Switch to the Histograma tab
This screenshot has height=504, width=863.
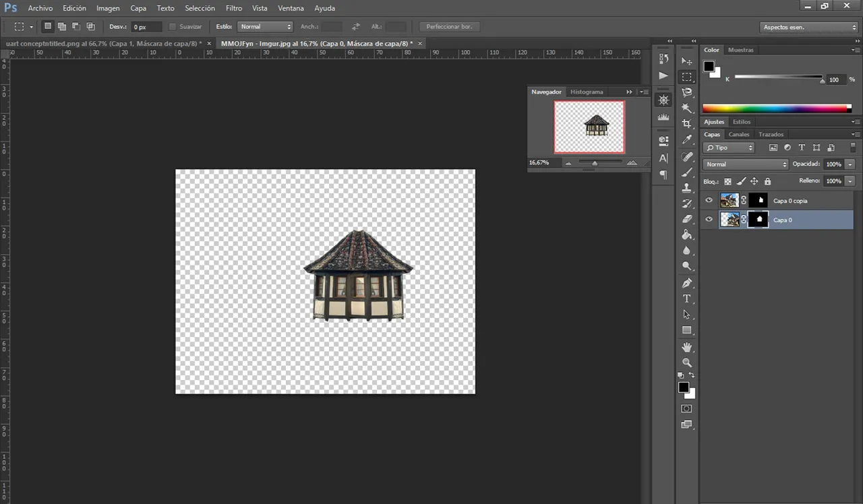point(587,92)
